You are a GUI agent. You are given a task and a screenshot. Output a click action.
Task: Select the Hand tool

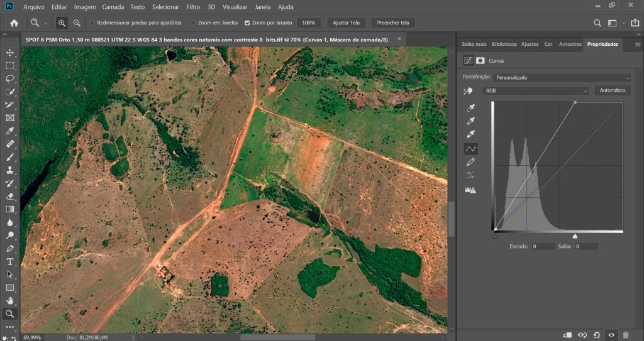[x=10, y=301]
